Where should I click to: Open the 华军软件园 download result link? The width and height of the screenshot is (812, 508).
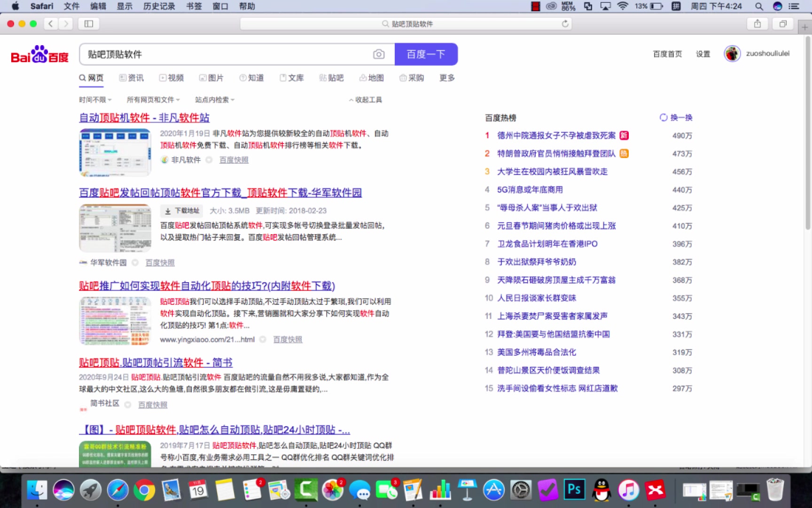[x=220, y=193]
